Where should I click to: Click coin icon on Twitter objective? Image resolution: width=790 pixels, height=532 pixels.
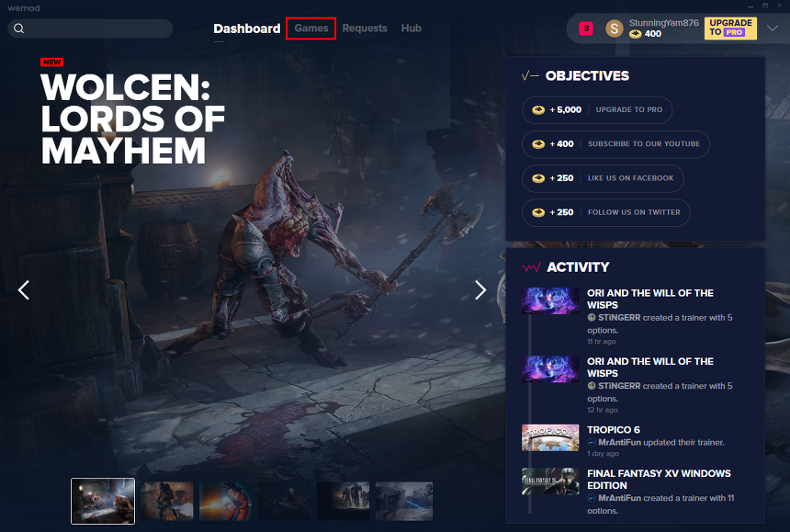[x=538, y=212]
